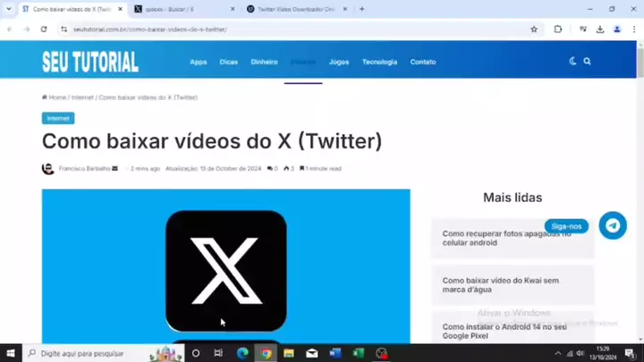Click the volume icon in system tray
This screenshot has height=362, width=644.
point(580,353)
